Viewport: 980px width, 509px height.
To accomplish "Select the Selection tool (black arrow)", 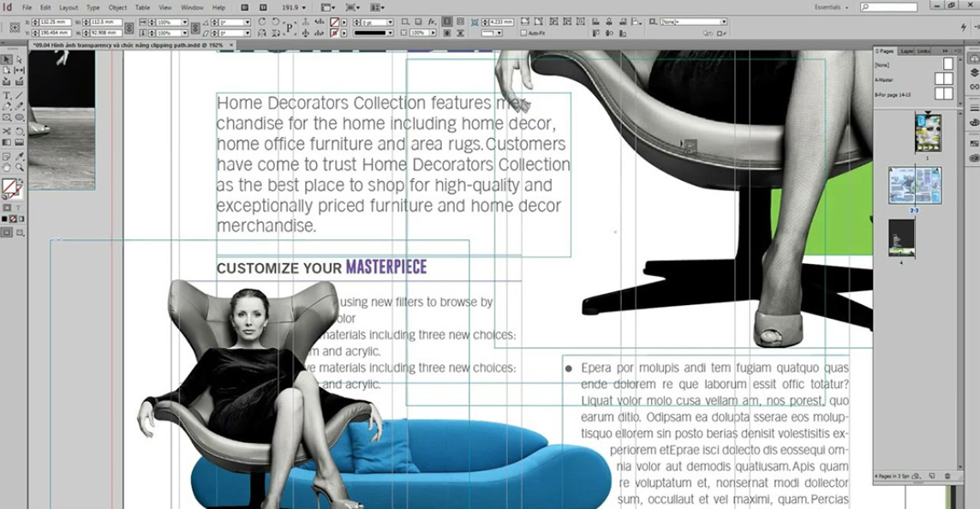I will (6, 59).
